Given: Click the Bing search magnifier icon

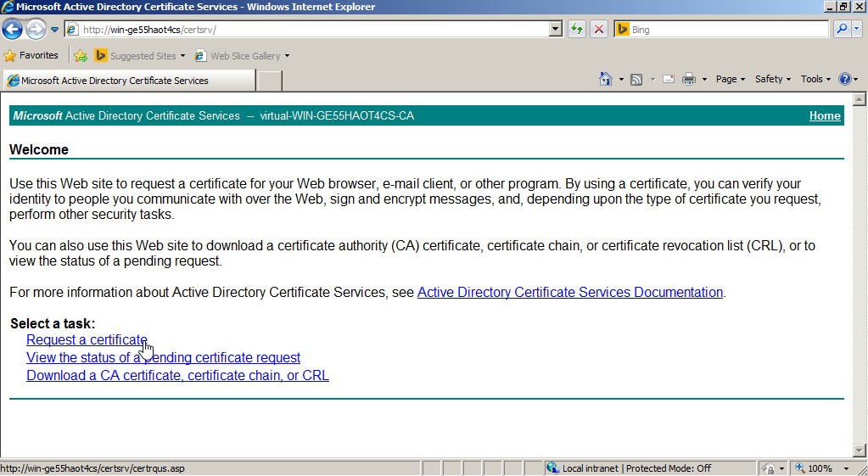Looking at the screenshot, I should [x=841, y=30].
